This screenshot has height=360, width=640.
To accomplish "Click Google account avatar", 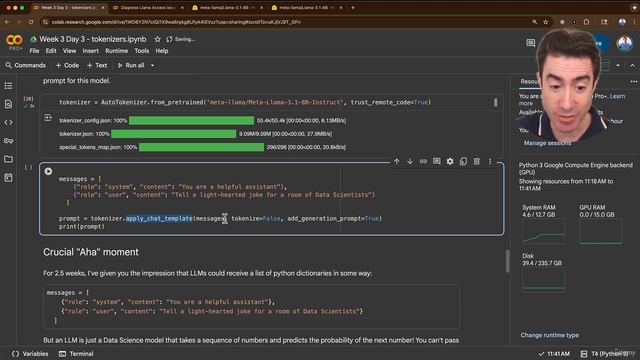I will (x=624, y=43).
